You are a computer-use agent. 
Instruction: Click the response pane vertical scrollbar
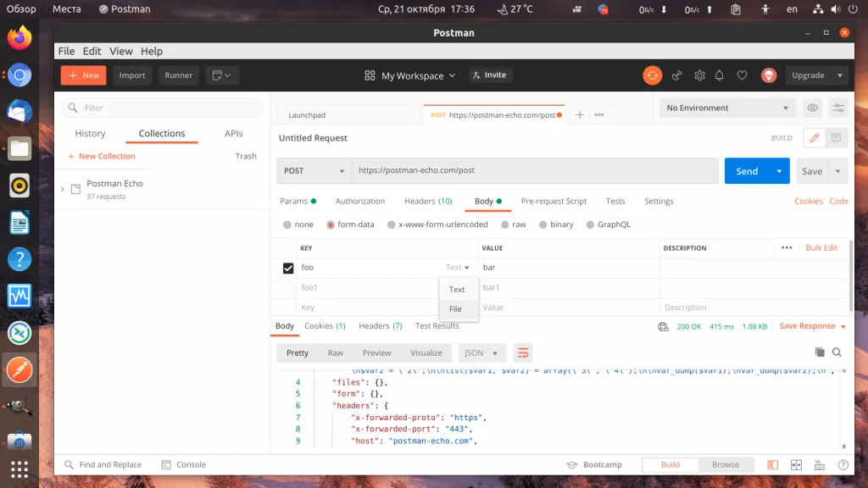(x=843, y=407)
